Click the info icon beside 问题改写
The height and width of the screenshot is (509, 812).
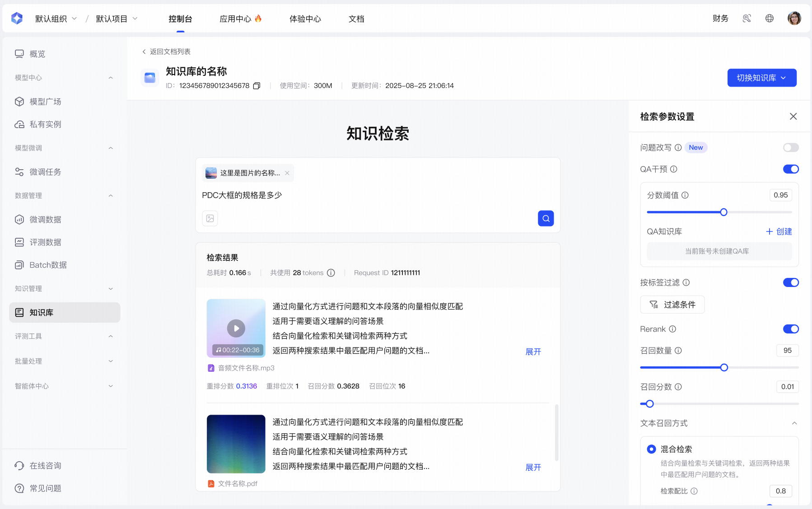coord(678,148)
